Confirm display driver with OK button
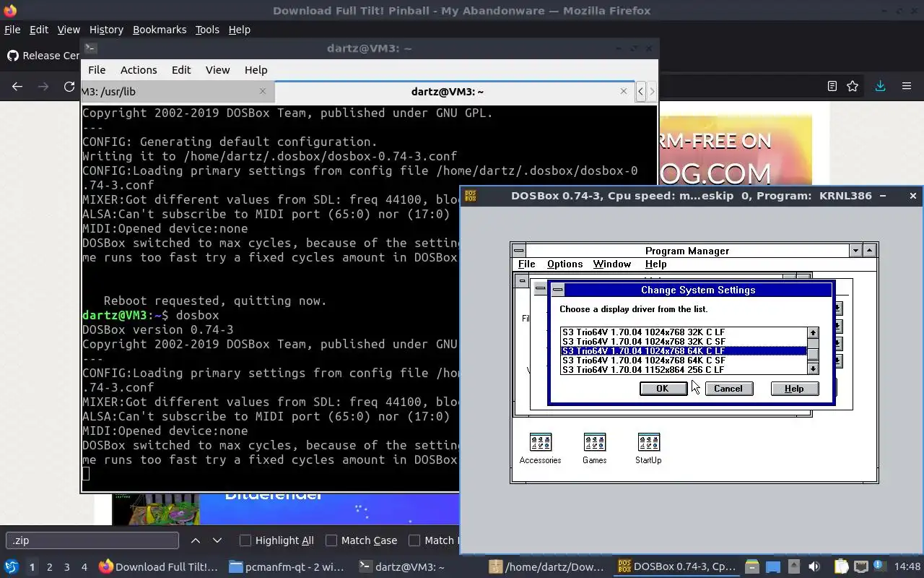Screen dimensions: 924x578 [x=662, y=389]
